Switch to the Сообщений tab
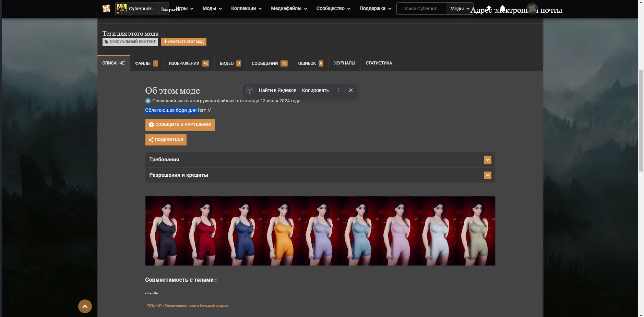The height and width of the screenshot is (317, 644). tap(270, 63)
